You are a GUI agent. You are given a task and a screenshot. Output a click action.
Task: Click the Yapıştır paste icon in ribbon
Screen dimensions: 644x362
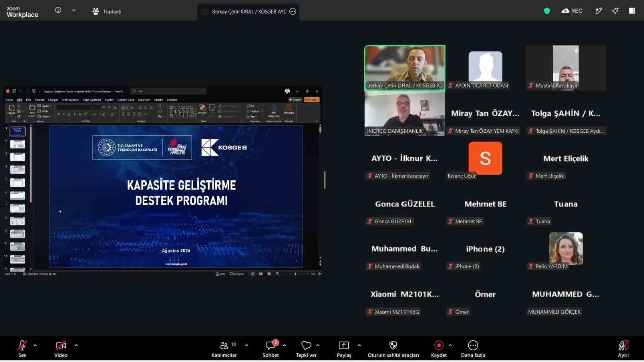(12, 109)
